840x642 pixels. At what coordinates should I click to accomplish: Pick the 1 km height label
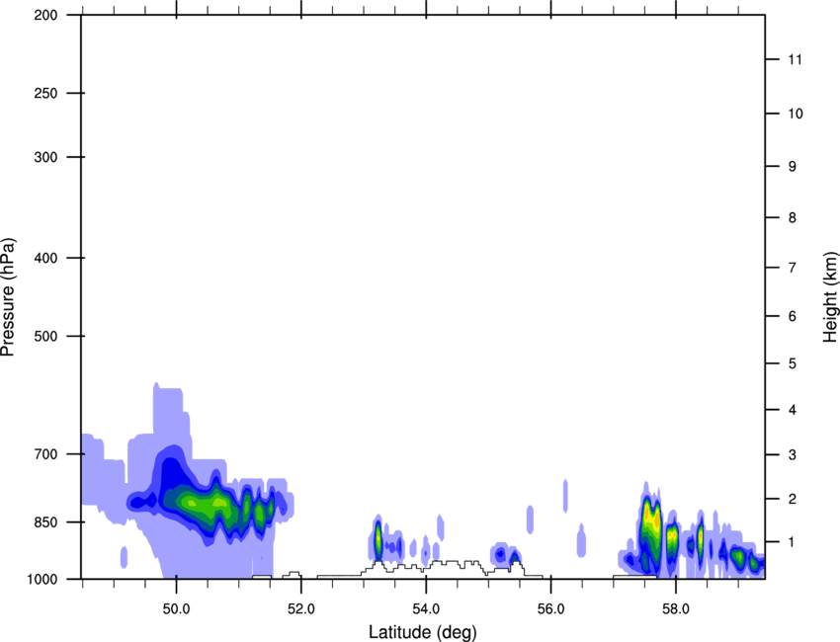coord(793,542)
